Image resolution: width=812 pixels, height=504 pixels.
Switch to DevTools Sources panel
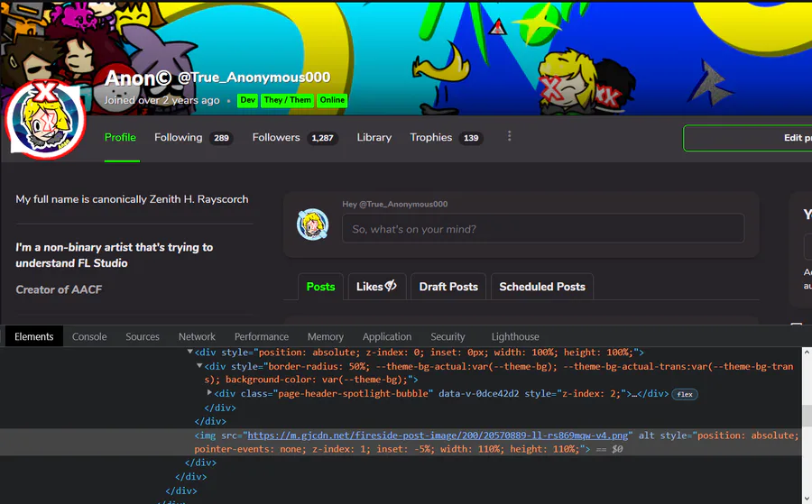tap(143, 336)
